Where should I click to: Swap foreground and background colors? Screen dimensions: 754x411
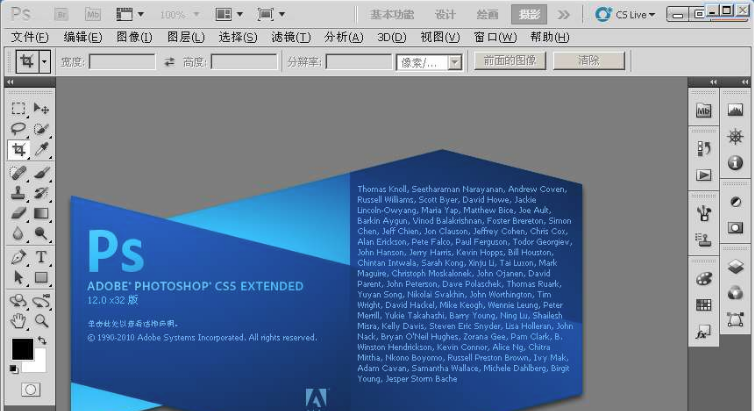pyautogui.click(x=42, y=340)
